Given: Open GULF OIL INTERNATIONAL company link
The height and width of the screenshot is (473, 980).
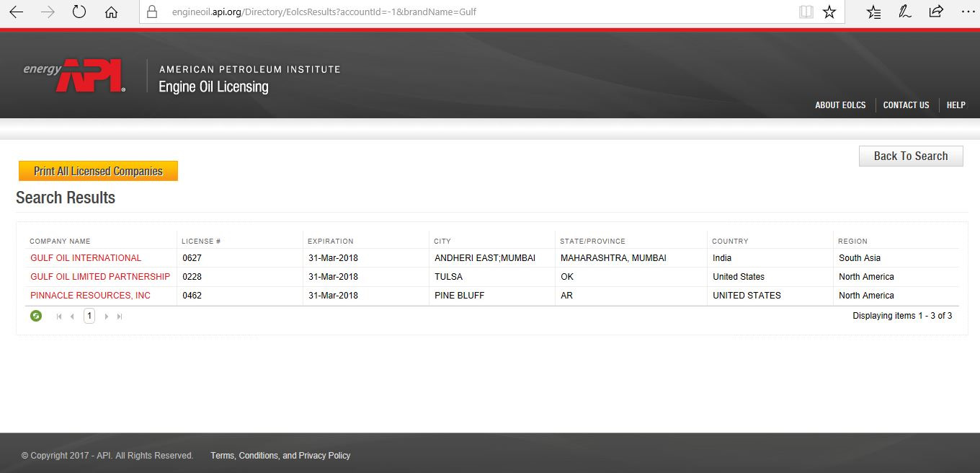Looking at the screenshot, I should click(x=86, y=258).
